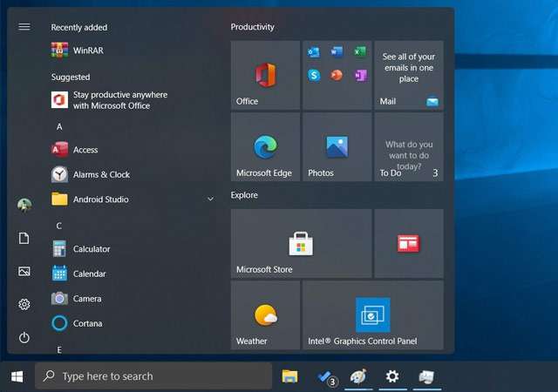This screenshot has height=392, width=558.
Task: Launch Intel Graphics Control Panel tile
Action: [373, 315]
